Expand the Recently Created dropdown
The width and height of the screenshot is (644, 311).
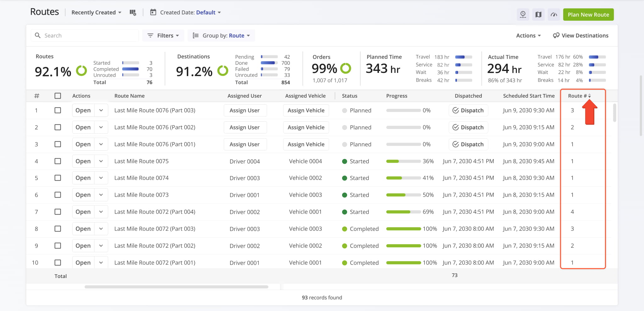96,13
